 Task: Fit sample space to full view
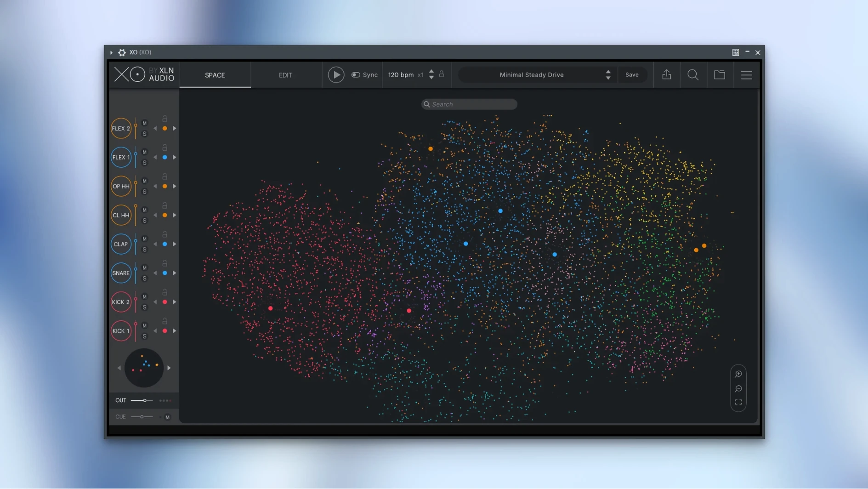[738, 402]
